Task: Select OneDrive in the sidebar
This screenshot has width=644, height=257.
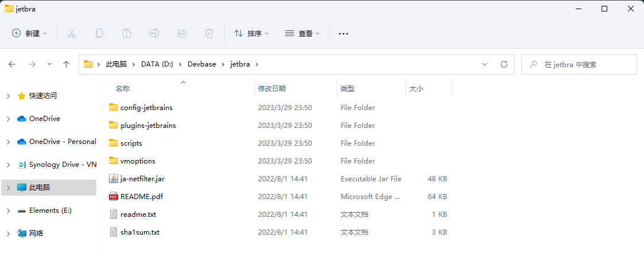Action: click(44, 119)
